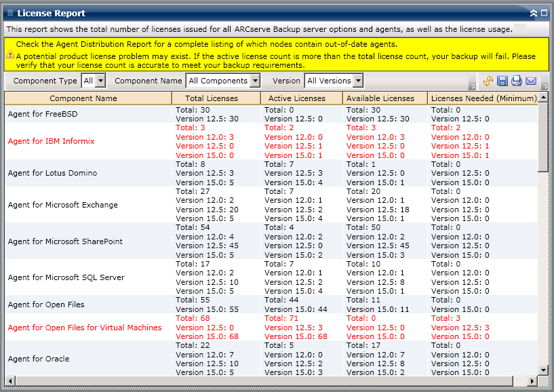
Task: Refresh the License Report data
Action: click(x=488, y=81)
